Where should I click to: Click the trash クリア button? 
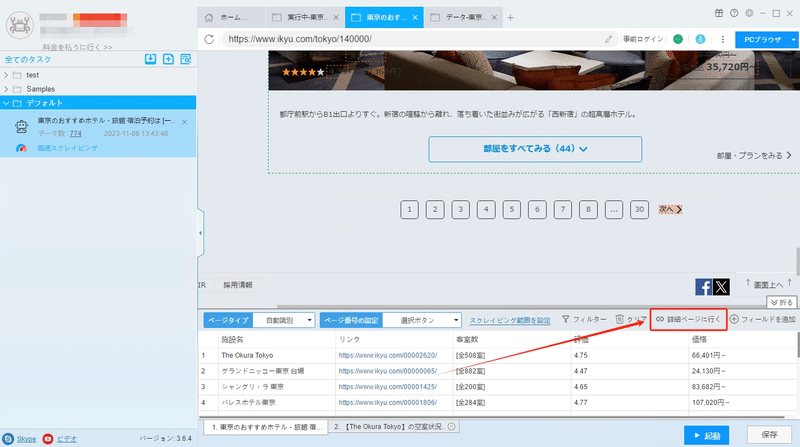[631, 319]
